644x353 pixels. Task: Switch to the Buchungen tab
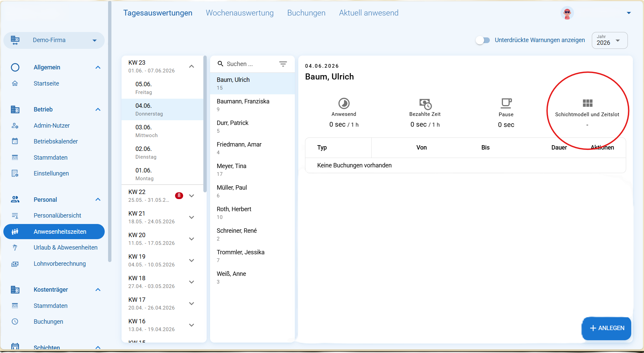click(306, 13)
